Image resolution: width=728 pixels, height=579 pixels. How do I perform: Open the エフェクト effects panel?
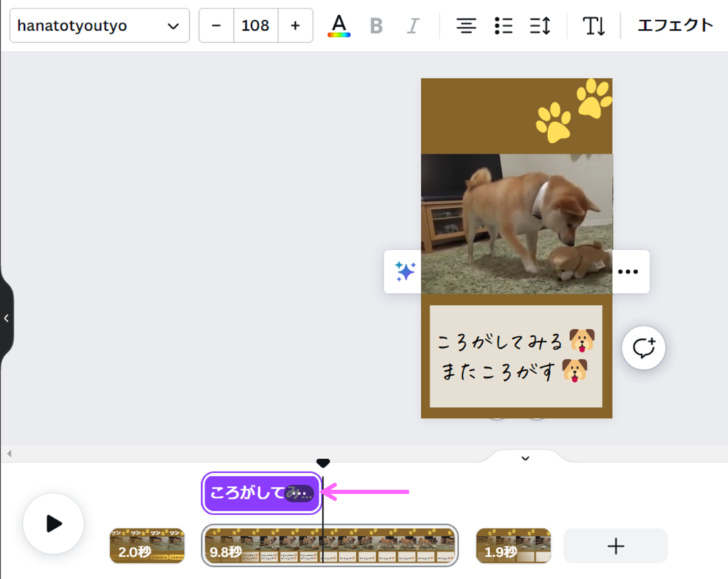675,26
